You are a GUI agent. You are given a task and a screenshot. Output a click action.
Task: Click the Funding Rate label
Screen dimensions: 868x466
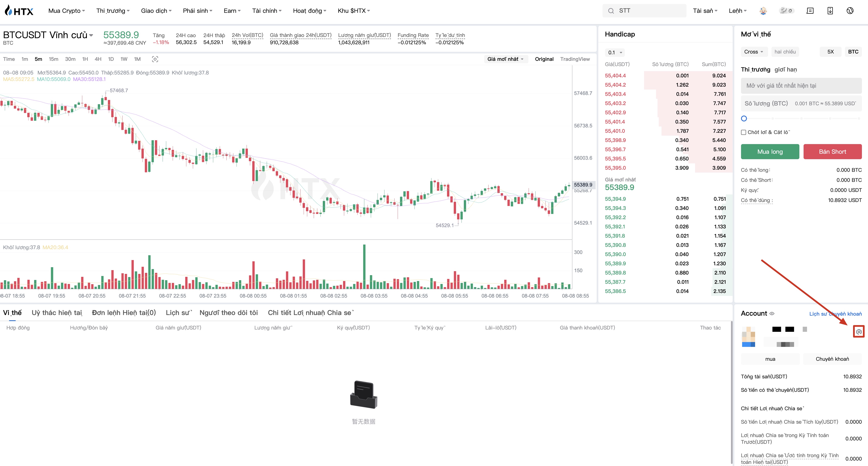[x=413, y=35]
